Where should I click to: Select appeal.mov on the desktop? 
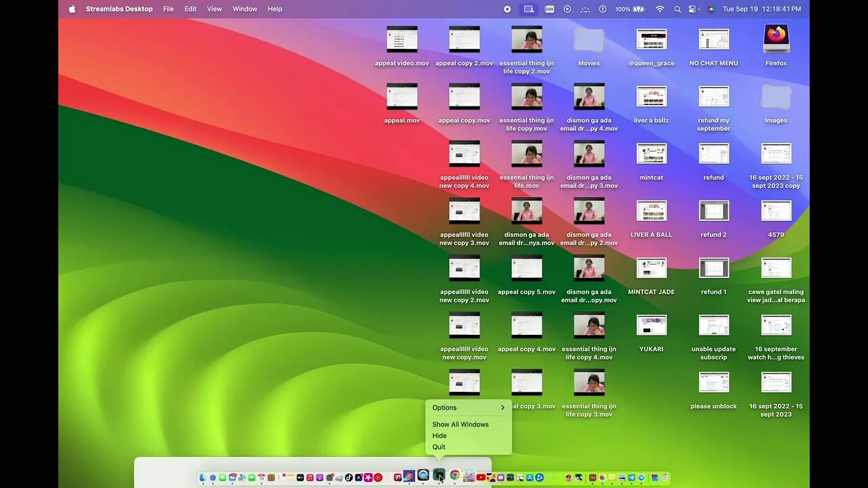[x=402, y=96]
